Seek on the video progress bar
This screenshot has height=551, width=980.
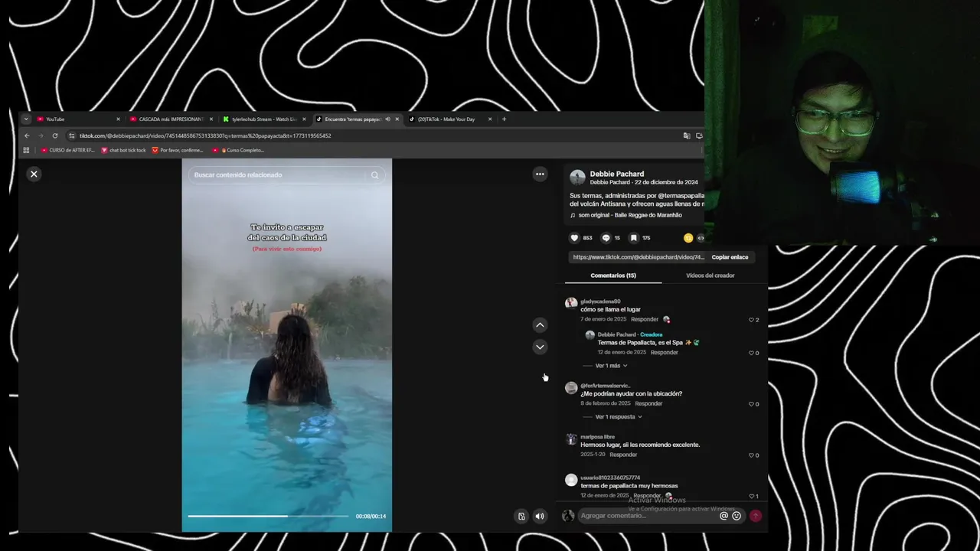(268, 516)
